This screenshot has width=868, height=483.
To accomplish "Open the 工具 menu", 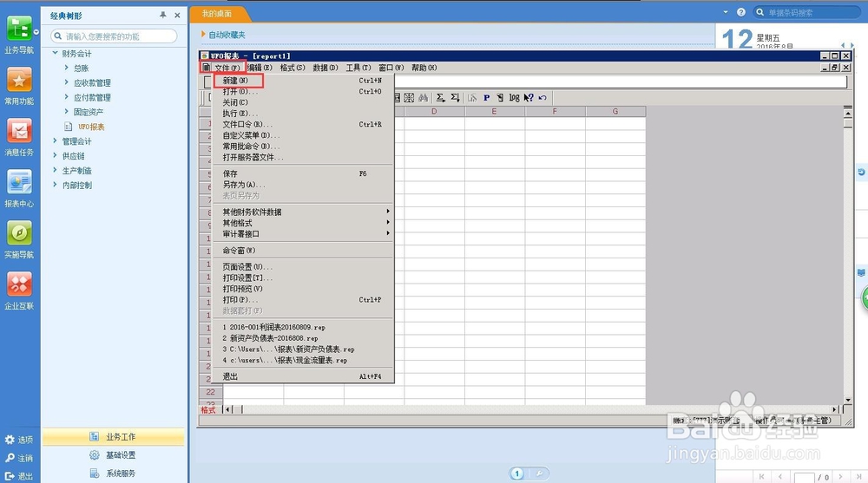I will 358,68.
